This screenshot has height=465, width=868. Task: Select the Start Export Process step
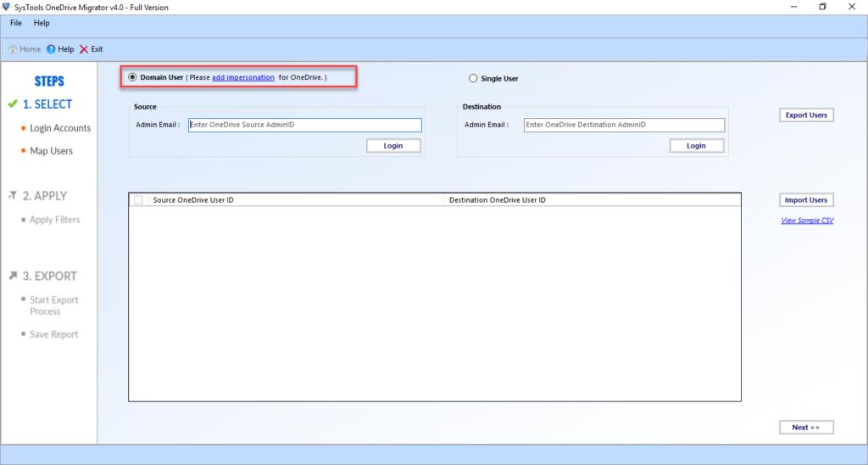pos(53,305)
